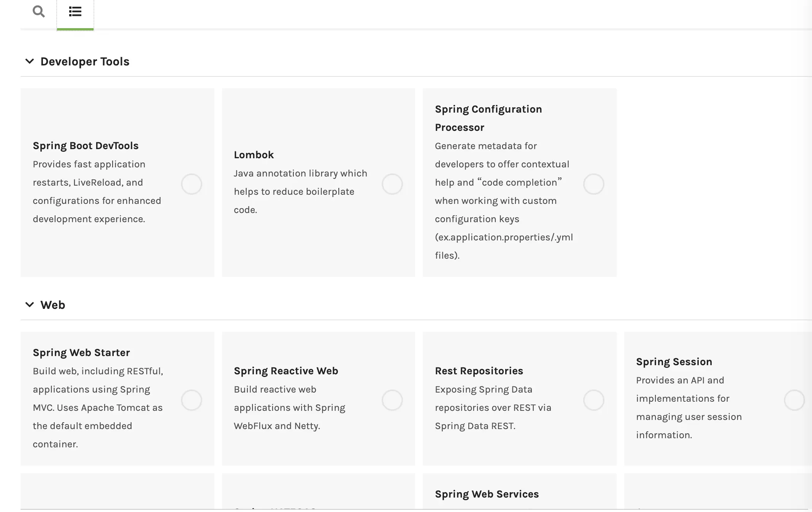Click the Spring Session card title
812x512 pixels.
coord(674,362)
